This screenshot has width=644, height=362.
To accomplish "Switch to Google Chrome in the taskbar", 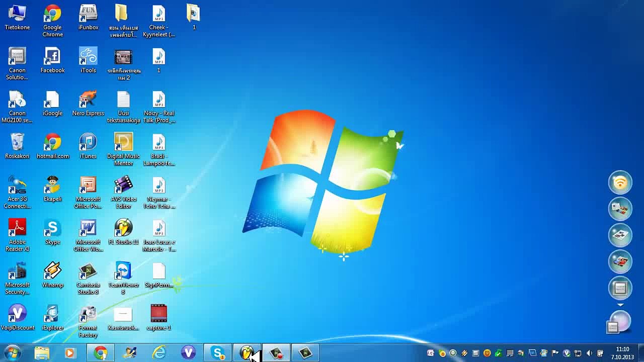I will (101, 353).
